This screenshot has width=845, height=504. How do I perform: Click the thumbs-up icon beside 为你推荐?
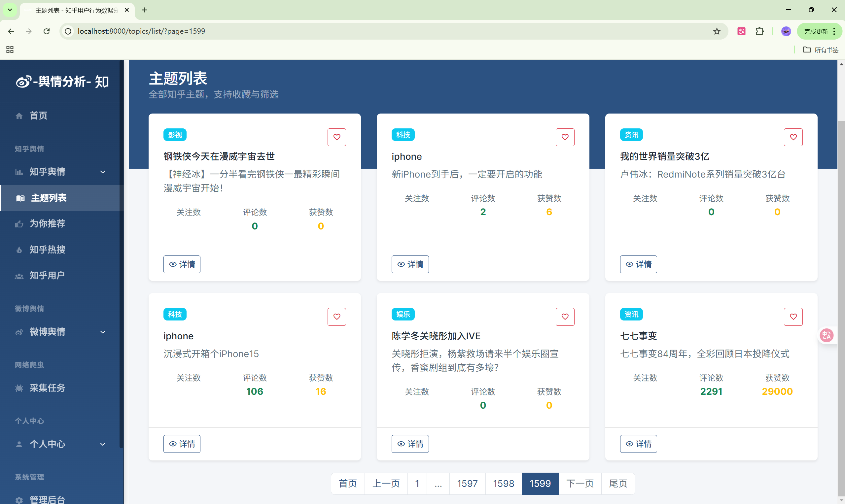coord(19,224)
